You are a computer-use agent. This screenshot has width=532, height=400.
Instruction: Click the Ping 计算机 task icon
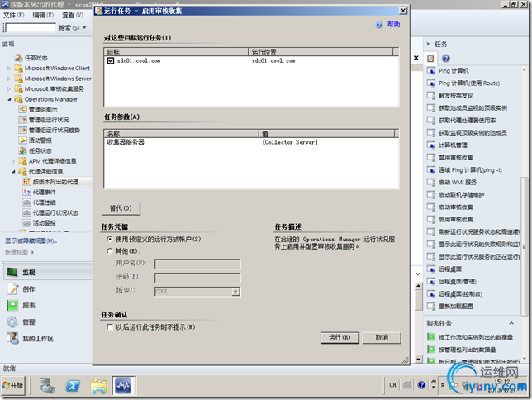431,70
